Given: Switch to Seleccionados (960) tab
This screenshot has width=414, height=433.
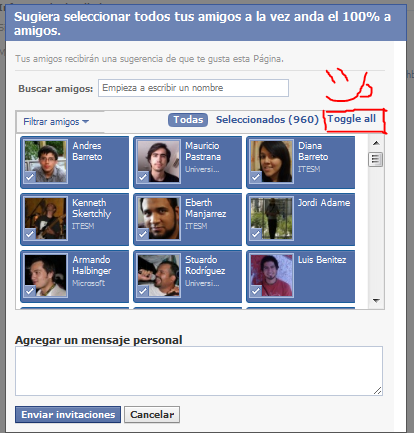Looking at the screenshot, I should [x=267, y=119].
